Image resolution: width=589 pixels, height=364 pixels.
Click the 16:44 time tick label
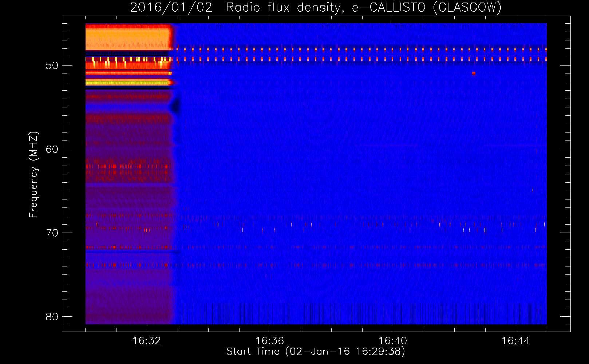(x=516, y=341)
